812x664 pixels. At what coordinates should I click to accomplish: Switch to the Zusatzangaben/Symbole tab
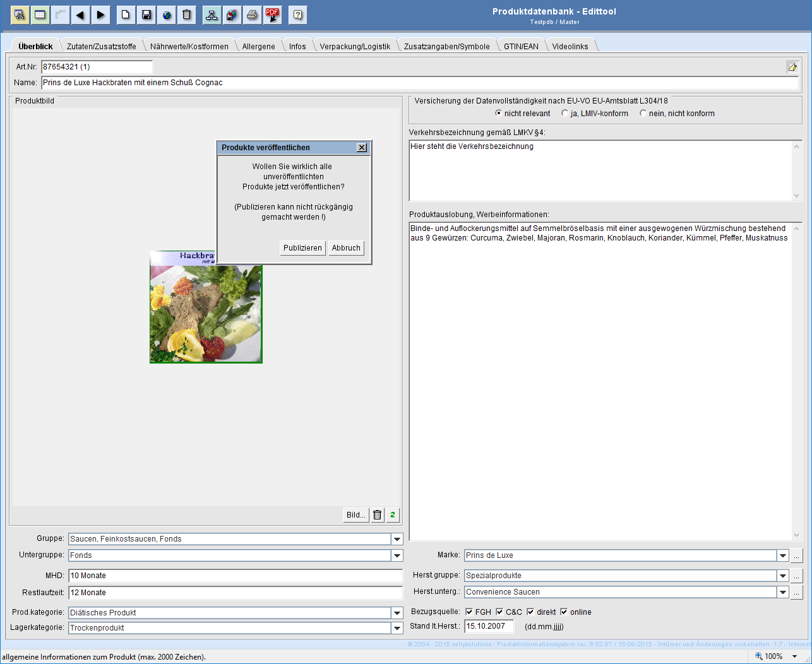[447, 46]
